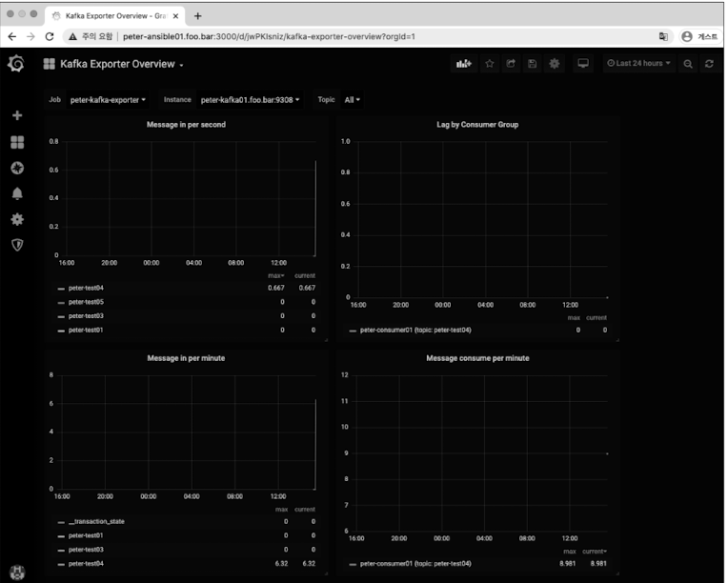Screen dimensions: 728x583
Task: Open the Last 24 hours time picker
Action: click(x=638, y=64)
